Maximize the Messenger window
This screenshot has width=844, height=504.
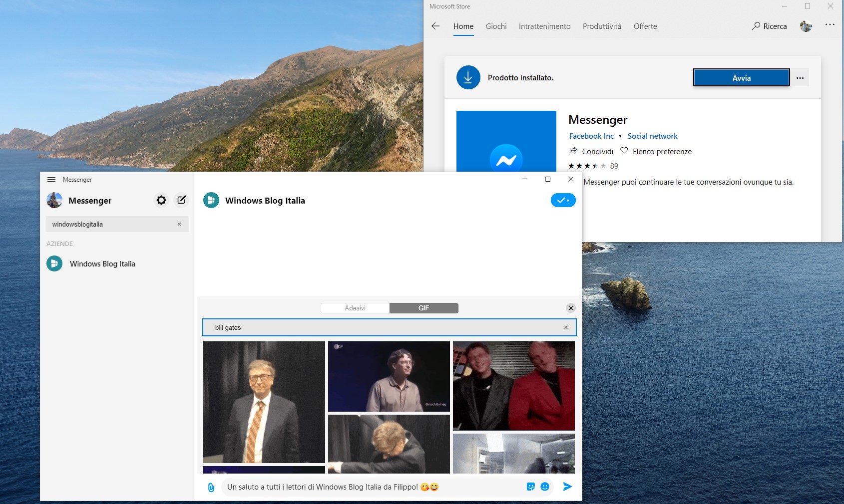[548, 179]
